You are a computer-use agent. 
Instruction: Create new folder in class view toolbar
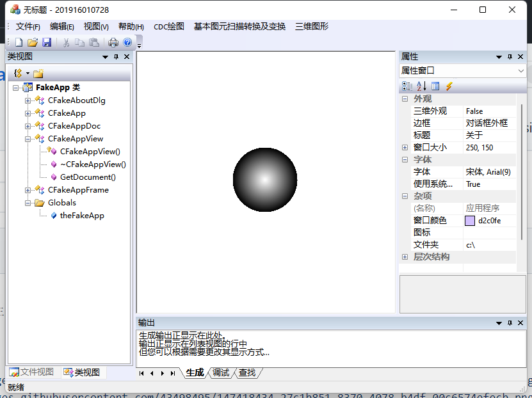[x=38, y=73]
